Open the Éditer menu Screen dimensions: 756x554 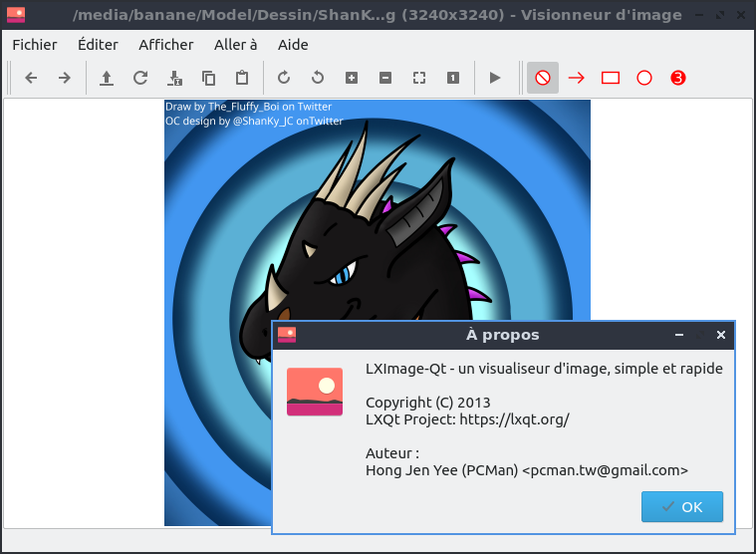[98, 45]
